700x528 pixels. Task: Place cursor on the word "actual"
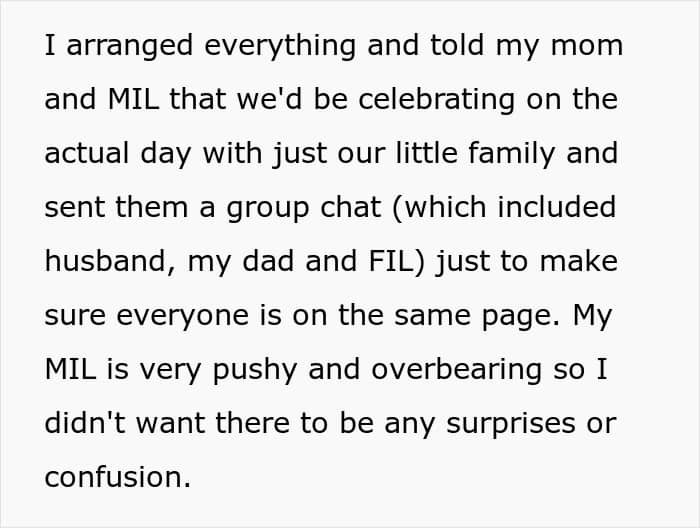tap(87, 153)
